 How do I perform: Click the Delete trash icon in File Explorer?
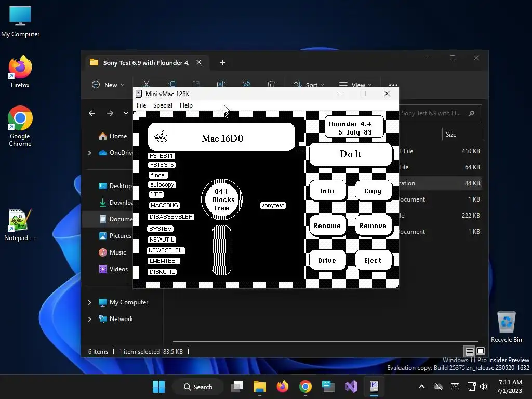tap(271, 84)
